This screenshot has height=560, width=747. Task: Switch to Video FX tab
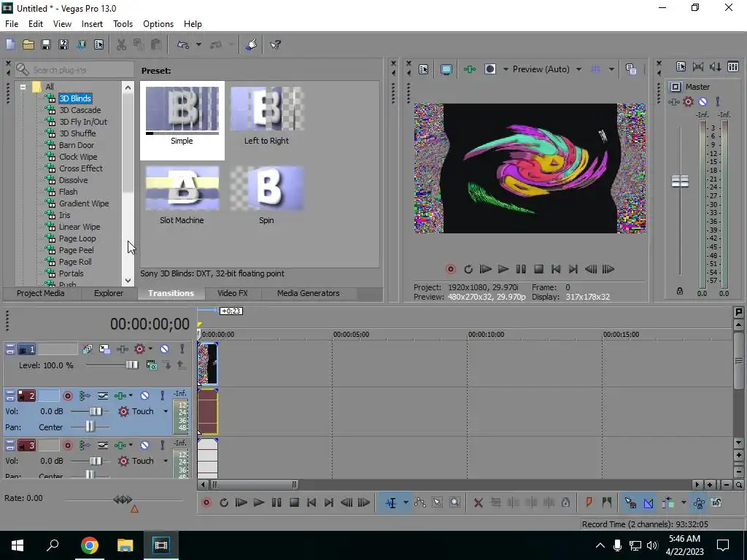click(233, 293)
